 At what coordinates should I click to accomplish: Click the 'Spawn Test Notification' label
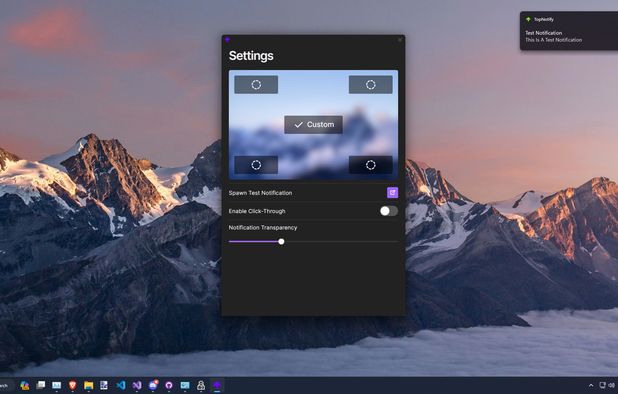click(260, 193)
